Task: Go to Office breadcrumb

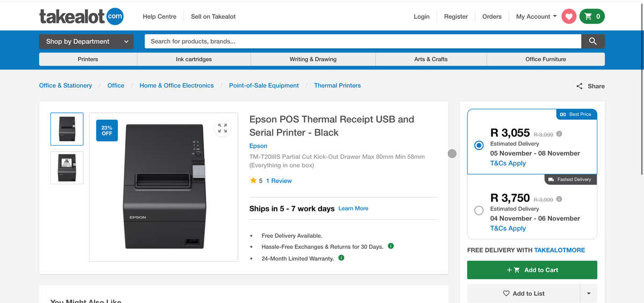Action: [x=116, y=85]
